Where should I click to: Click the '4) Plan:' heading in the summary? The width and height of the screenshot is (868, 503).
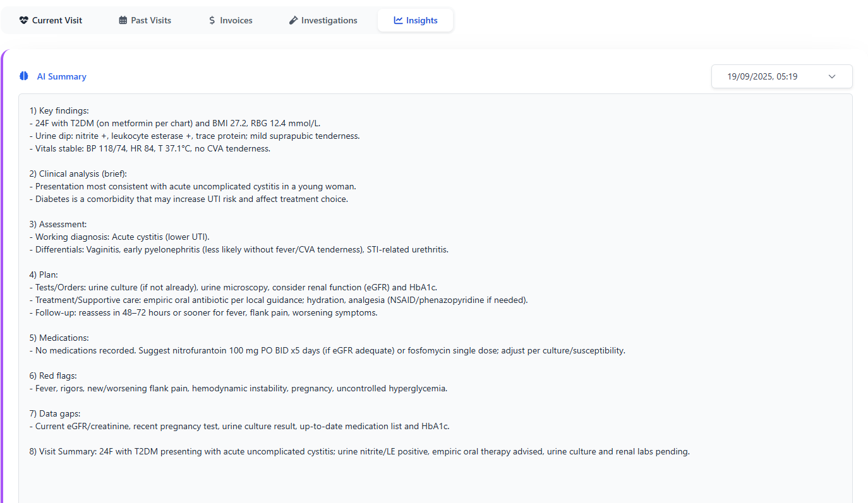[x=44, y=275]
